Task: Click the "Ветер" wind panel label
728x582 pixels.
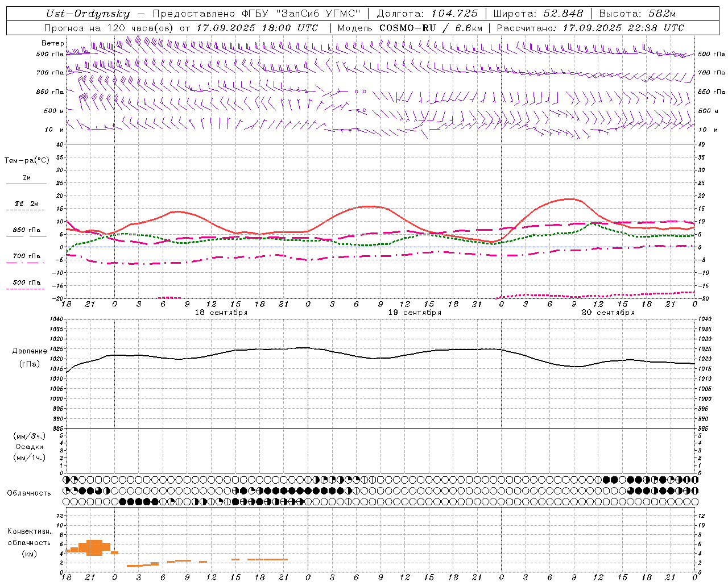Action: coord(52,43)
